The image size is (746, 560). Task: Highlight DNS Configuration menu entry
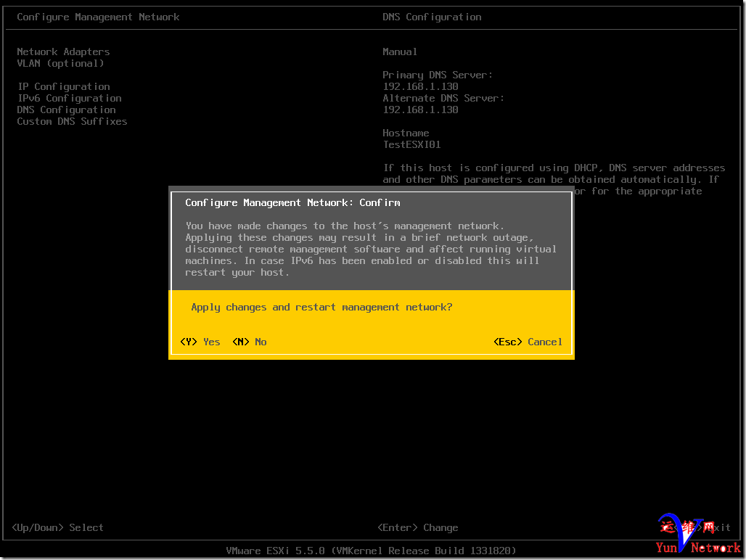pos(67,110)
